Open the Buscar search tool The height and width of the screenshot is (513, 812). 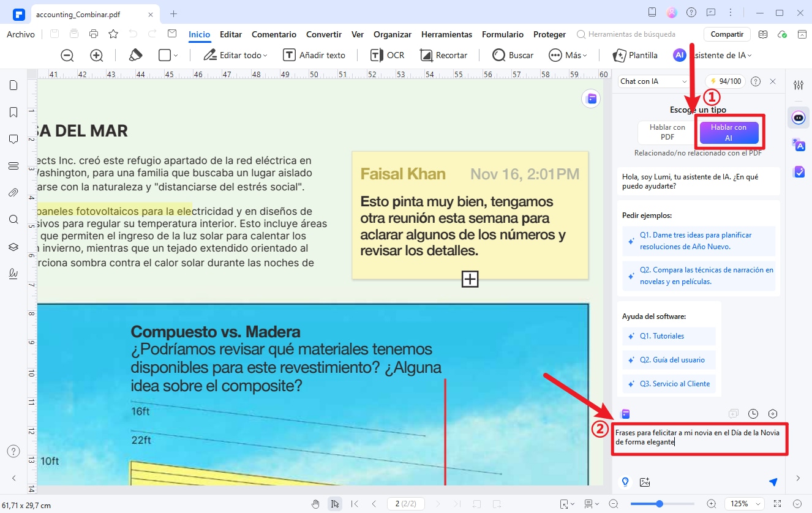click(513, 55)
